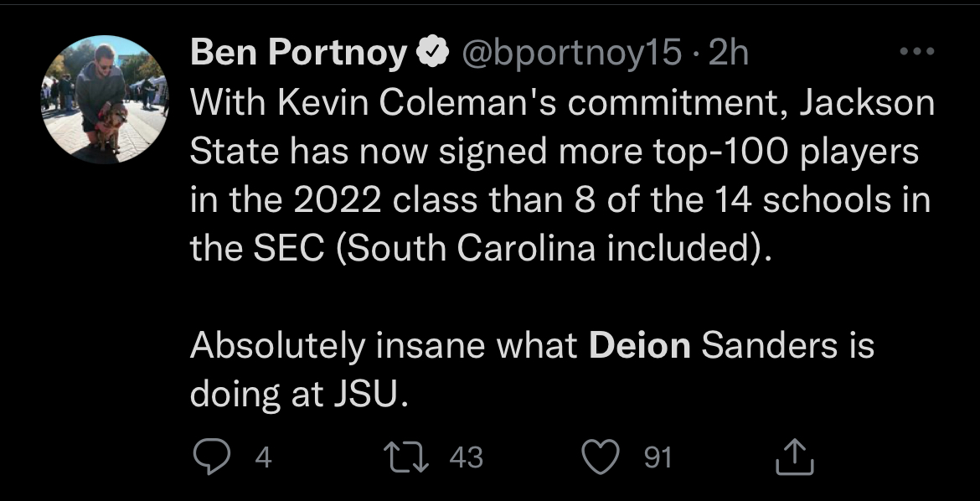Click the words doing at JSU
The height and width of the screenshot is (501, 980).
coord(299,394)
